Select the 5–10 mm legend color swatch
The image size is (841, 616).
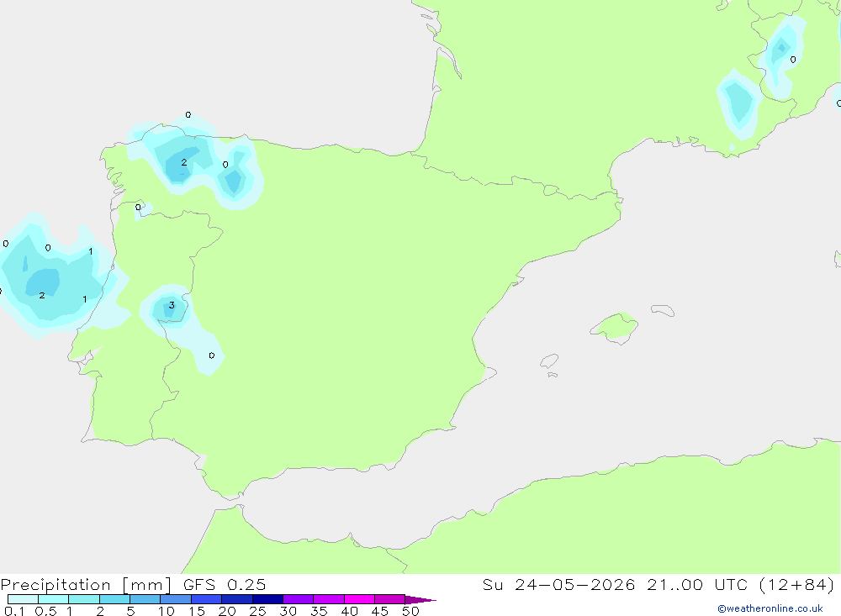coord(145,599)
